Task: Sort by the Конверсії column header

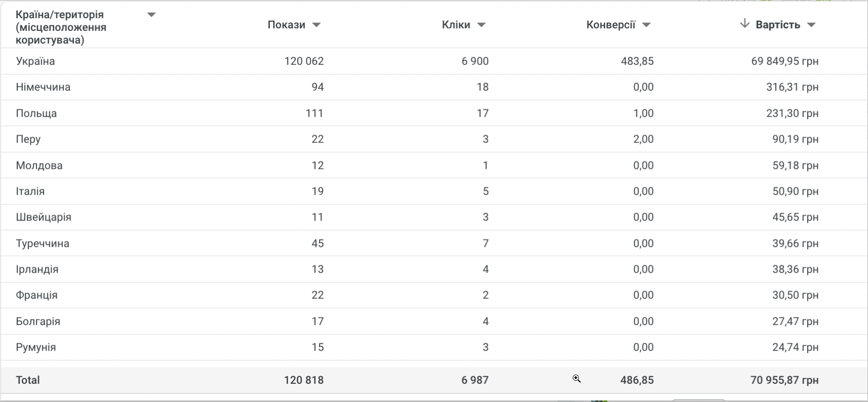Action: [x=610, y=25]
